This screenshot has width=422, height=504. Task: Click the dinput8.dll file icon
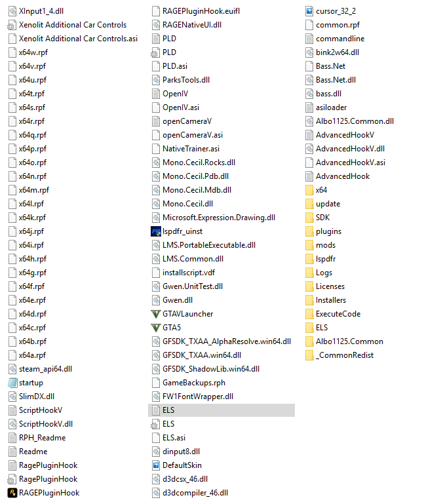click(x=155, y=452)
